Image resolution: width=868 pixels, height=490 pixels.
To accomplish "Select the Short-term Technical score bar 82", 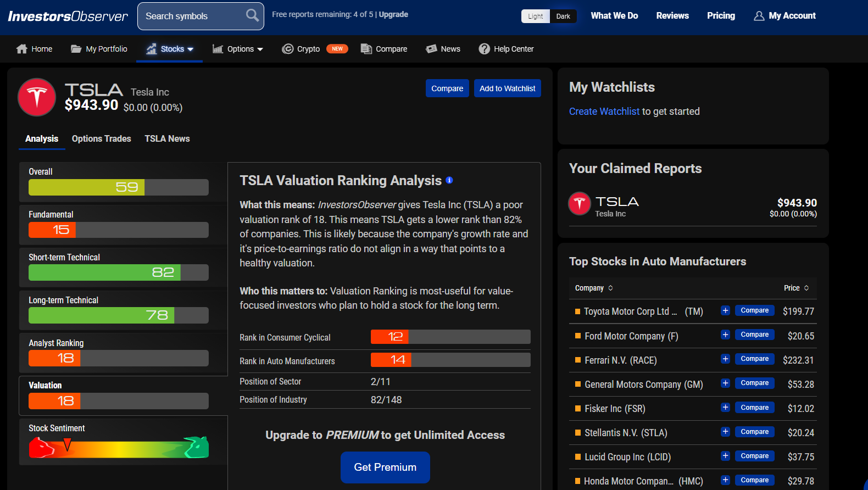I will click(119, 272).
